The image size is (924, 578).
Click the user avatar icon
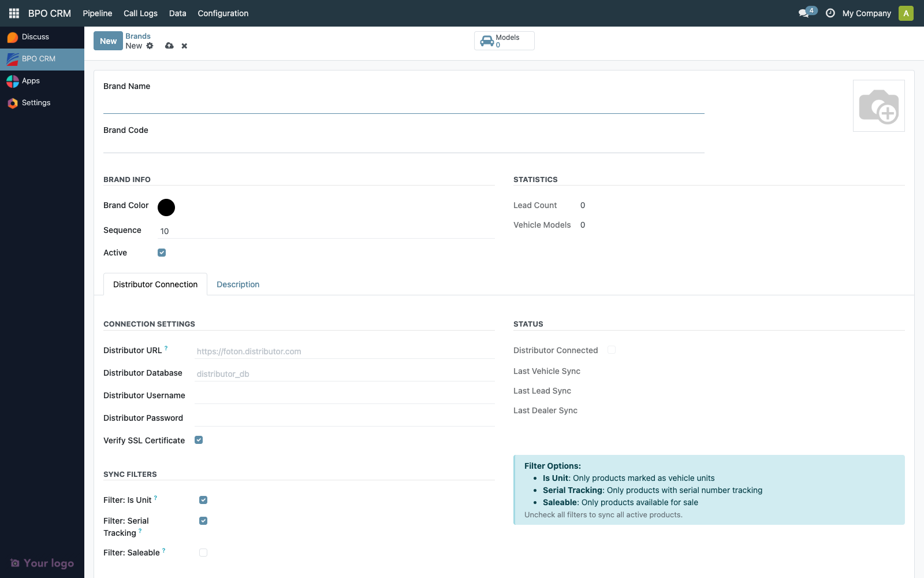pyautogui.click(x=906, y=13)
